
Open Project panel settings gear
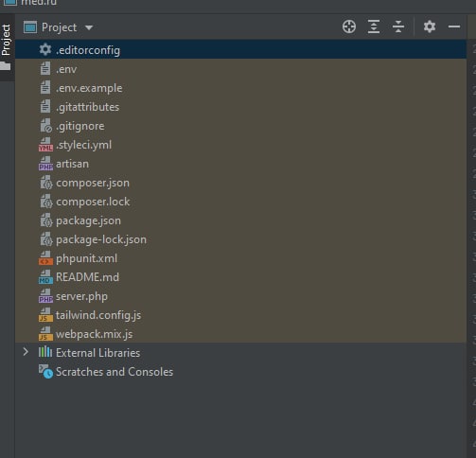coord(430,26)
